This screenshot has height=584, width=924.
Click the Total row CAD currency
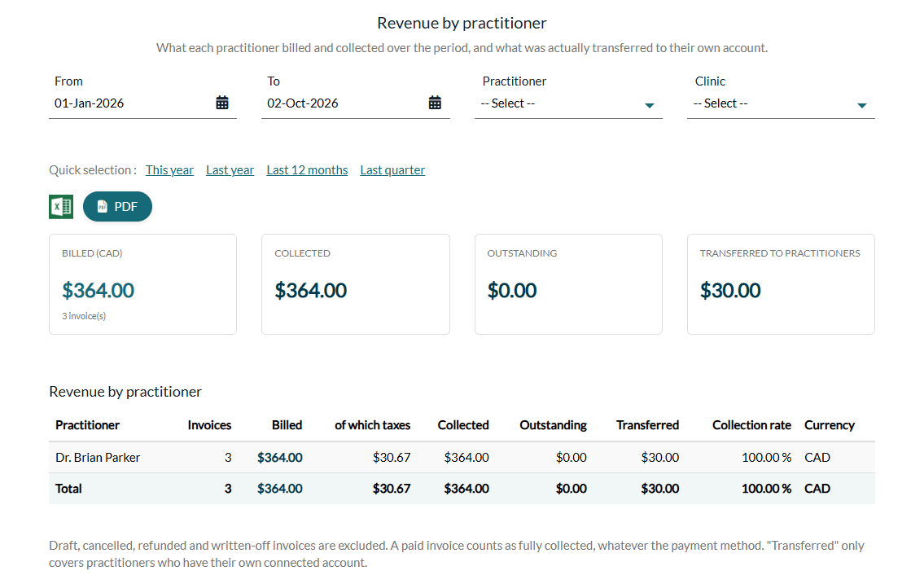point(817,490)
